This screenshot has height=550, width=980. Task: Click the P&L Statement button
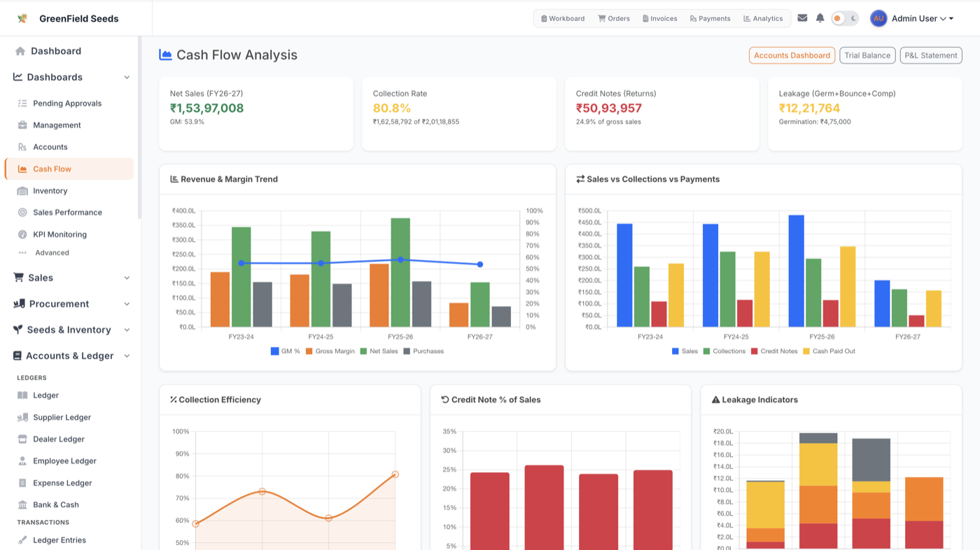click(930, 55)
